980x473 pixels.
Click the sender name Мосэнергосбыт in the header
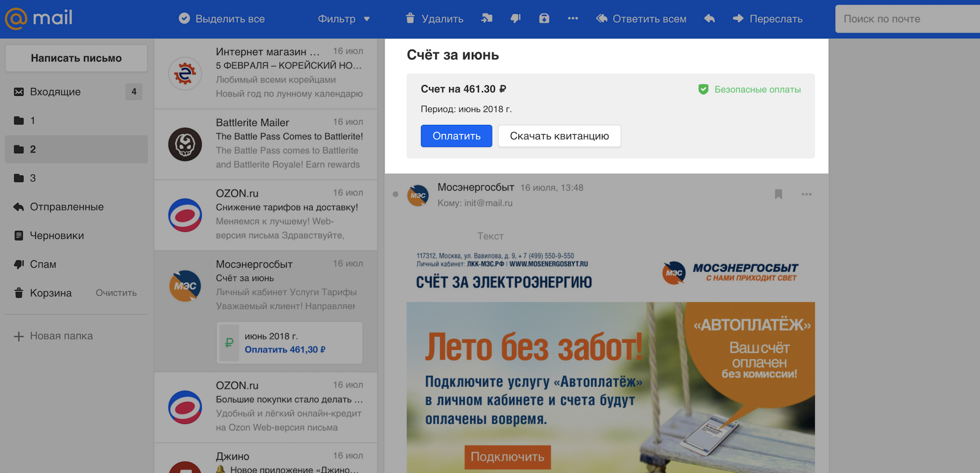(476, 187)
